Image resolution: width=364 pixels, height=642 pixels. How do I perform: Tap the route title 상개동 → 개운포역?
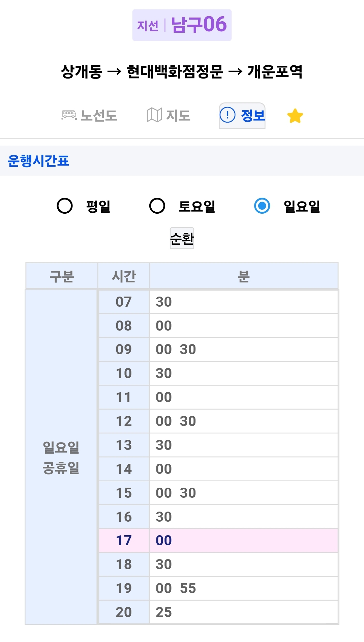[182, 71]
